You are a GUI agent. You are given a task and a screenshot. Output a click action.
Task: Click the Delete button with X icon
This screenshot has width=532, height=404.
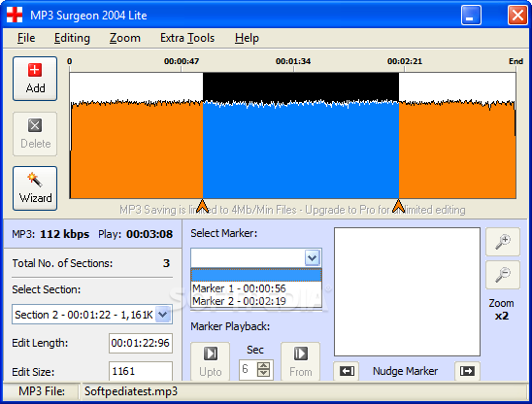(x=35, y=134)
